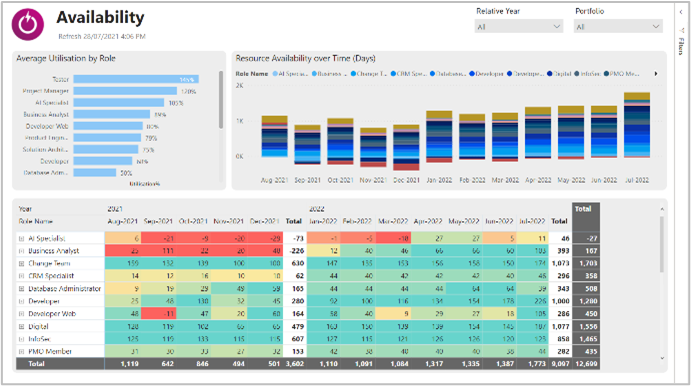
Task: Click the InfoSec 2021 total 607
Action: (298, 339)
